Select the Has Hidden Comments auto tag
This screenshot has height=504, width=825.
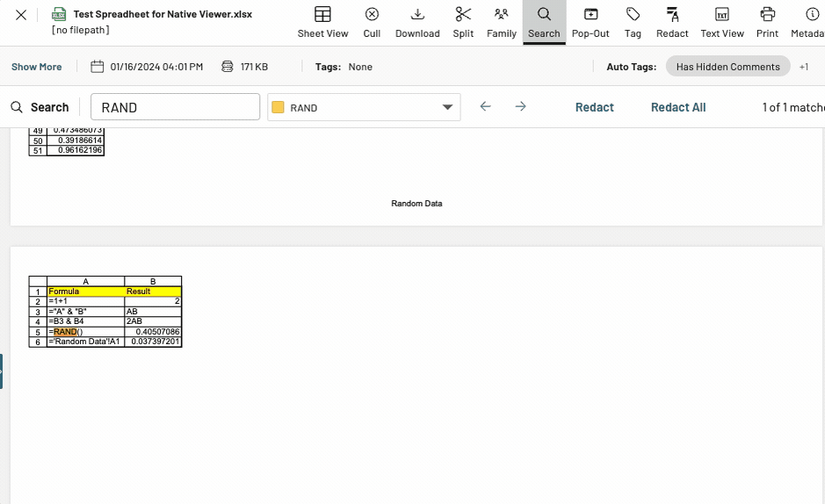pyautogui.click(x=727, y=66)
